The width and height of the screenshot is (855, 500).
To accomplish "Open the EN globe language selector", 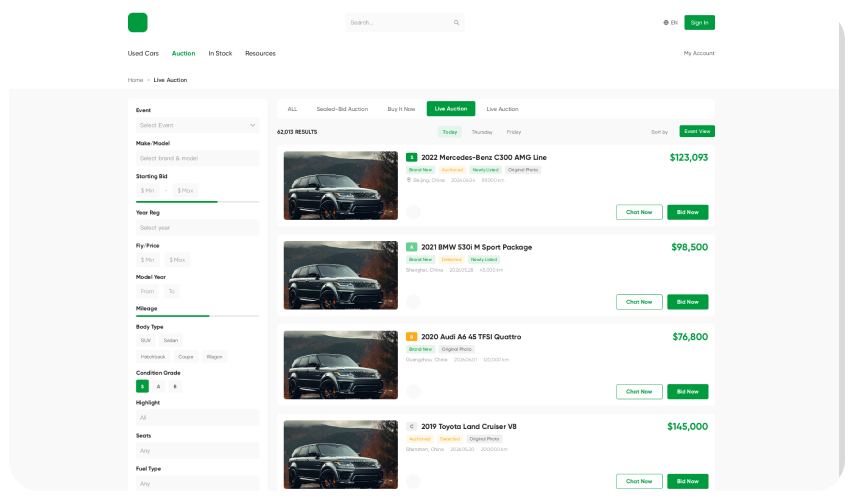I will coord(670,23).
